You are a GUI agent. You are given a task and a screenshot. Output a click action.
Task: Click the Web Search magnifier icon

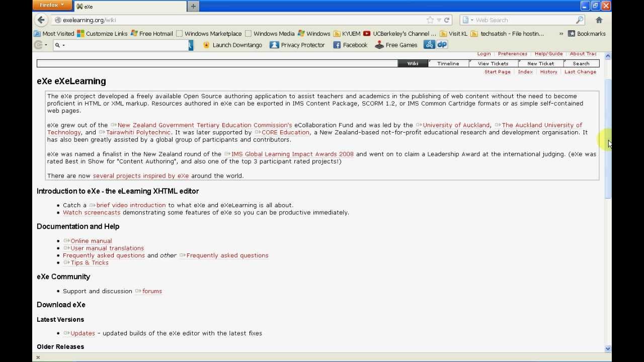(x=580, y=20)
